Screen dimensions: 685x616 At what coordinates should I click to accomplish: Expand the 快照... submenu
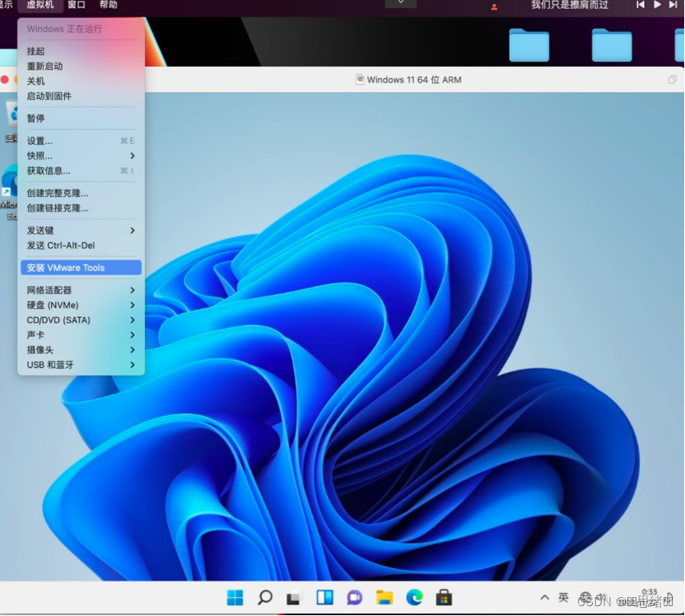(81, 156)
